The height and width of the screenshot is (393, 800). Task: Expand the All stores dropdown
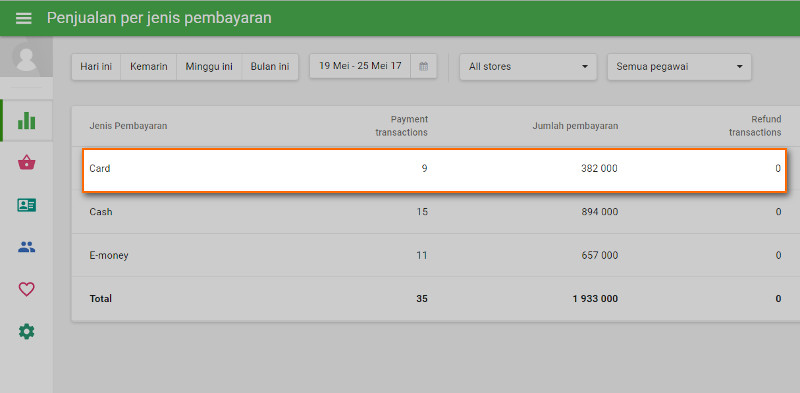point(528,67)
